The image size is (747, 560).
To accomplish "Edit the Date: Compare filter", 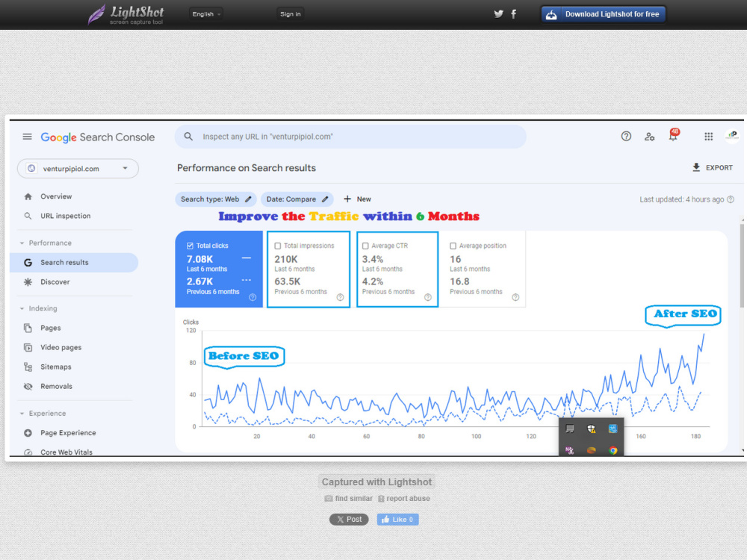I will click(x=297, y=199).
